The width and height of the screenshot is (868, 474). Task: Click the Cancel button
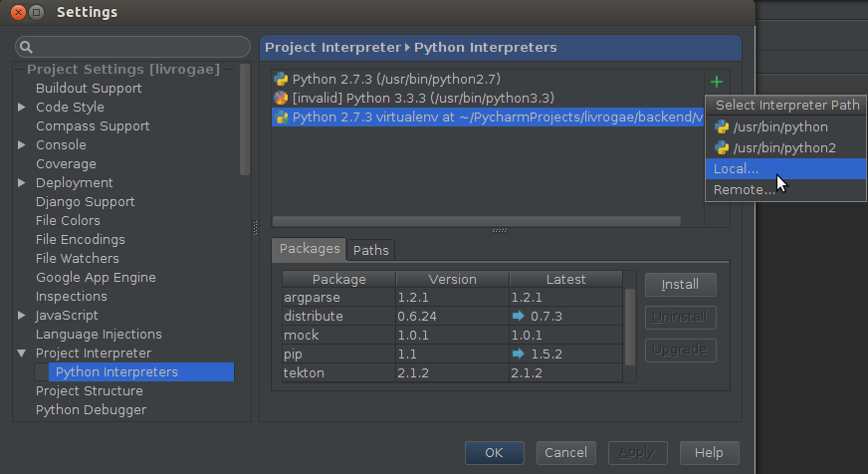565,453
